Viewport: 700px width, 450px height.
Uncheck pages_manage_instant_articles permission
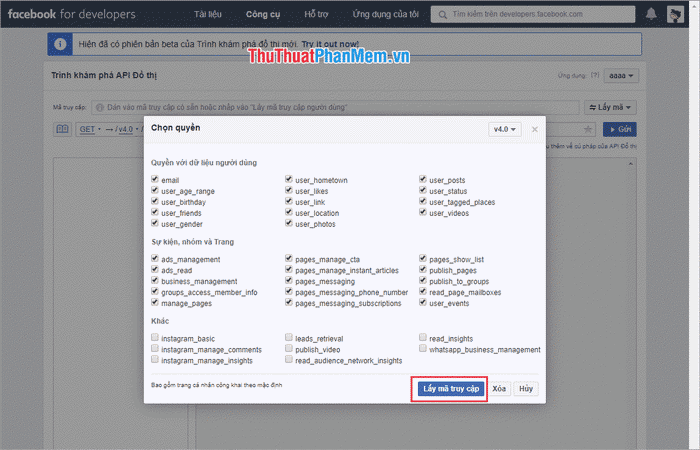[x=289, y=269]
